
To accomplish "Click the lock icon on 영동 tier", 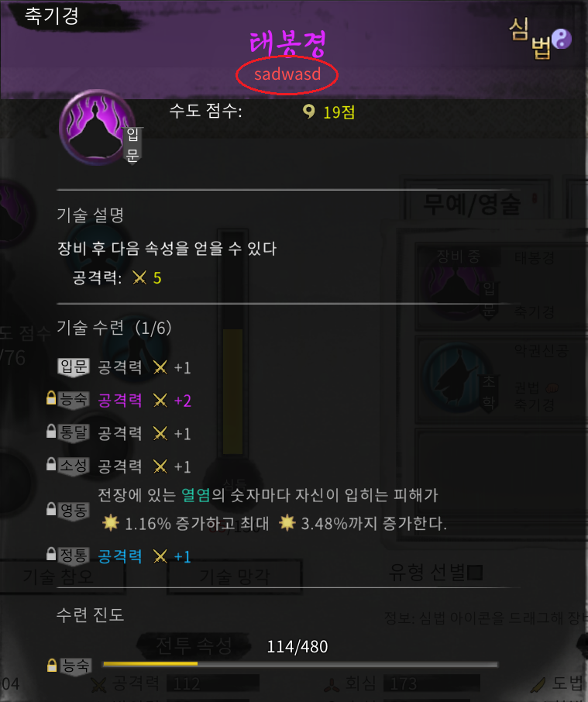I will [51, 509].
